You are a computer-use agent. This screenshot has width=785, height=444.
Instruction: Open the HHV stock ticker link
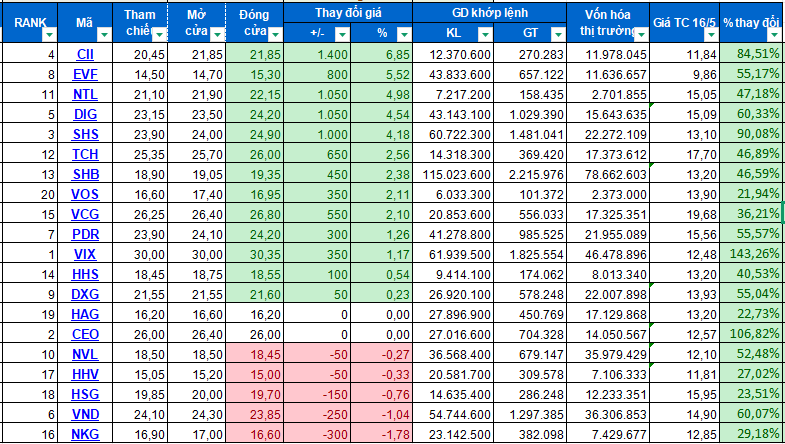pos(85,374)
